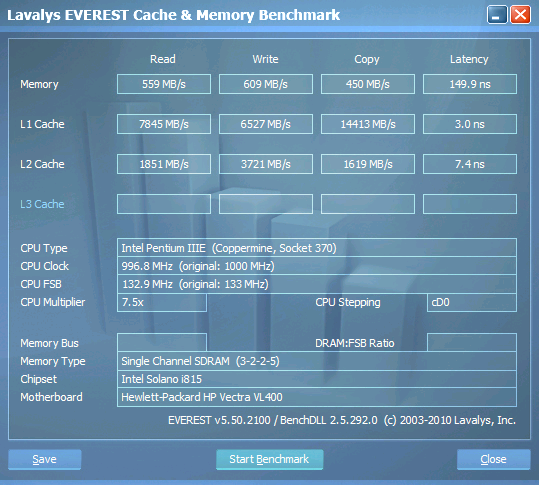Click Motherboard HP Vectra VL400 field

317,397
